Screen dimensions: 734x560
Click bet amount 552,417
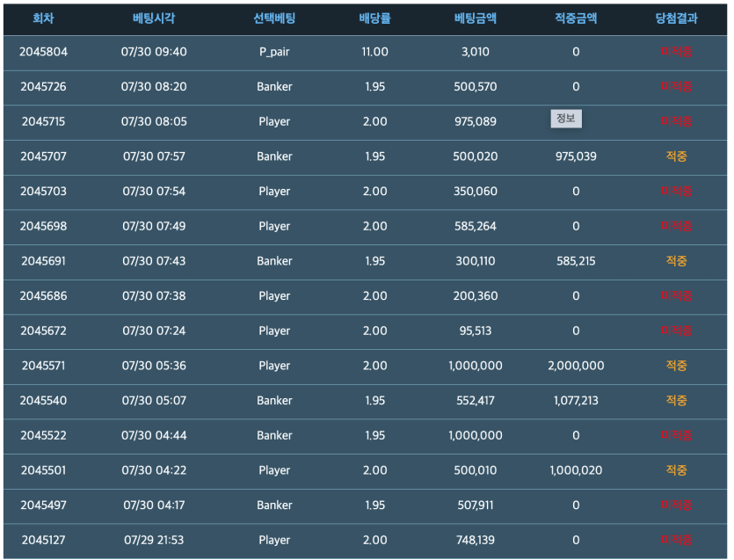click(x=476, y=400)
